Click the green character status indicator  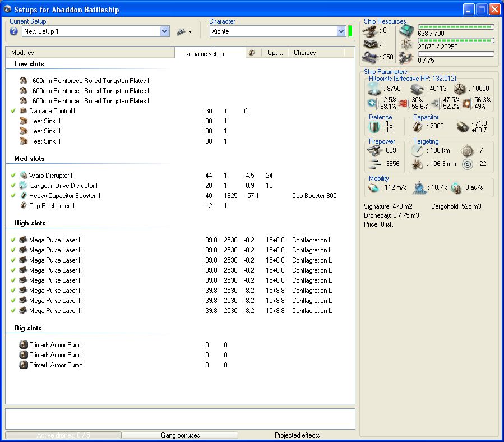coord(350,31)
